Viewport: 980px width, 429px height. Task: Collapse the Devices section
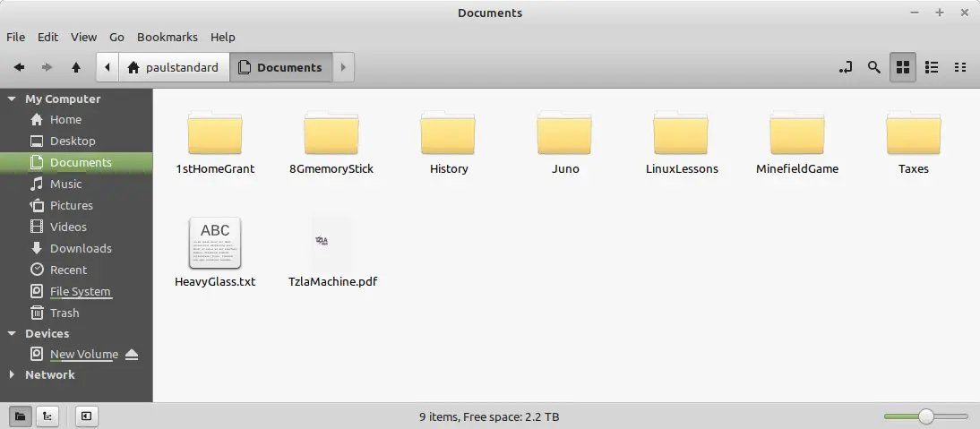pos(12,333)
